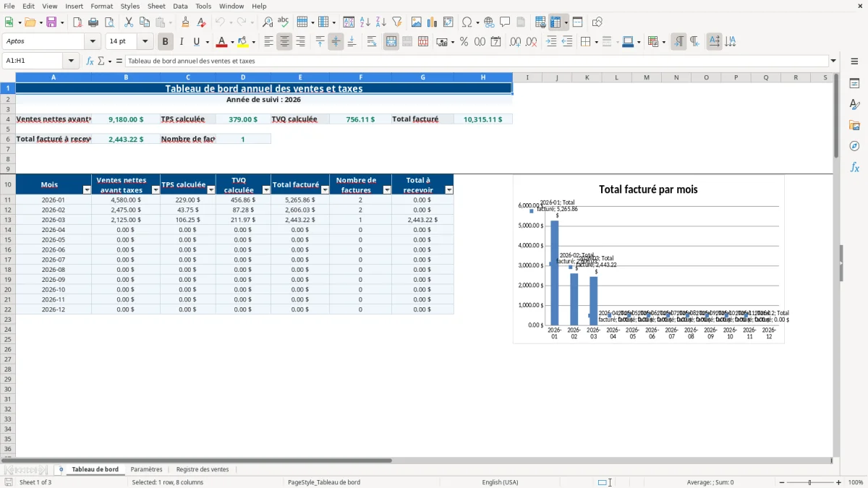Open the sidebar Functions fx icon
Screen dimensions: 868x488
point(854,167)
